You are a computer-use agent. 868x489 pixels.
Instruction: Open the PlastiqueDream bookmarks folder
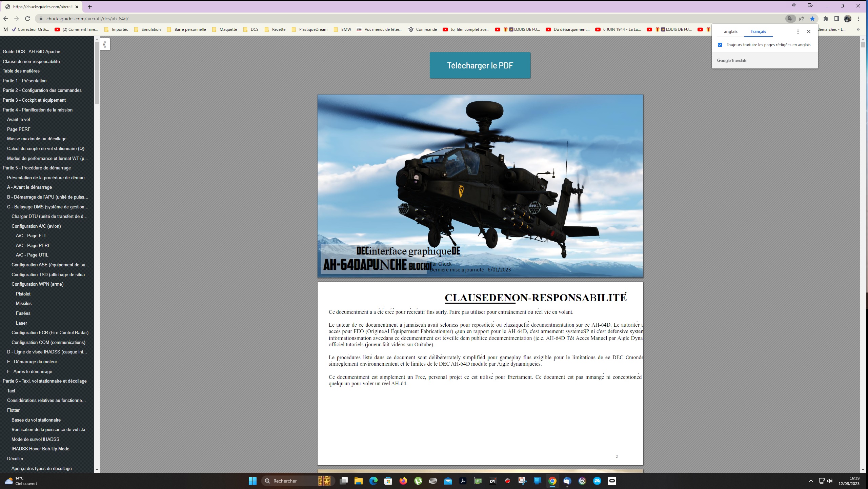point(309,29)
